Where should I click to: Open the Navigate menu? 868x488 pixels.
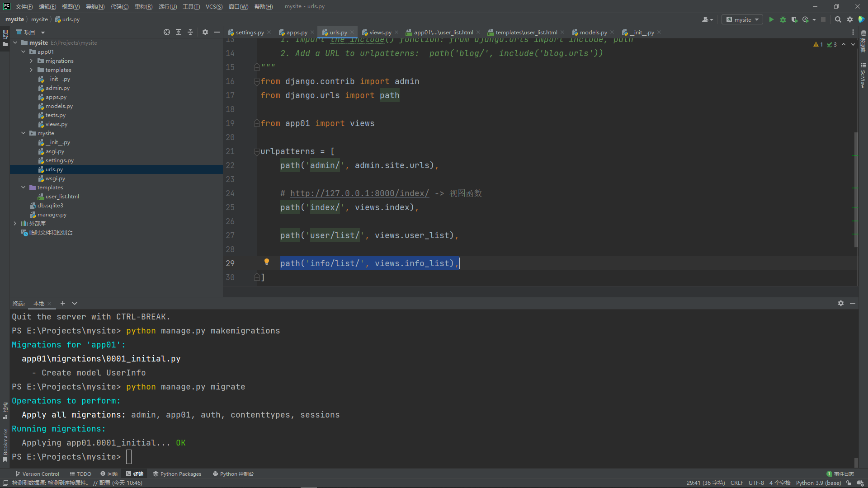95,6
